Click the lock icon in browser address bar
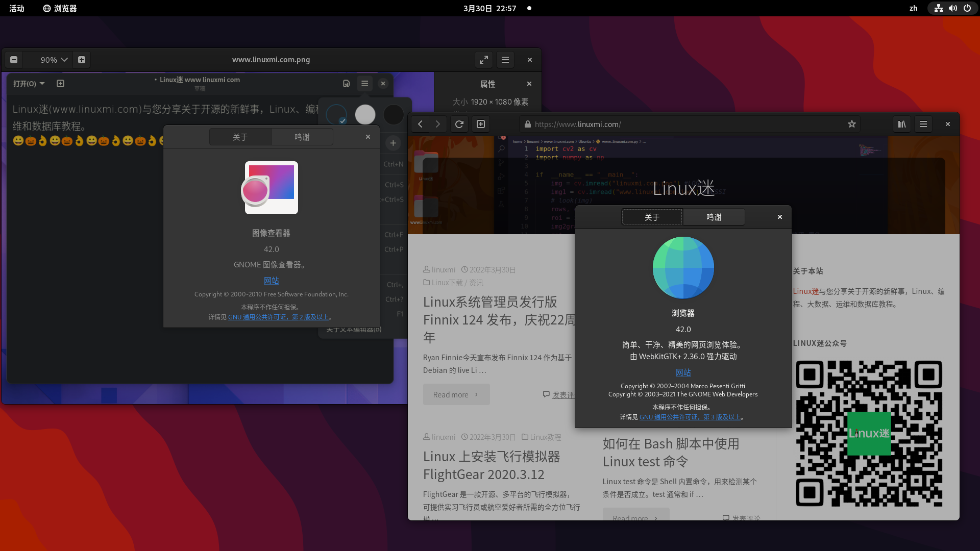 pyautogui.click(x=528, y=124)
